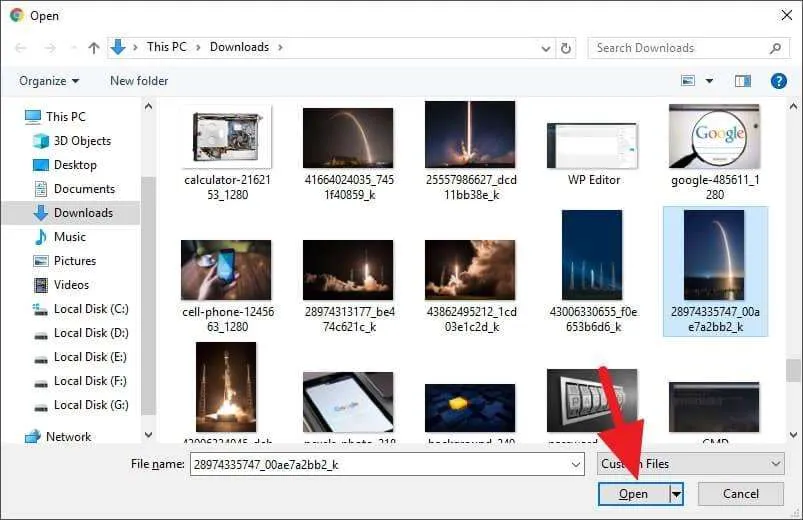The height and width of the screenshot is (520, 803).
Task: Click navigation pane scrollbar down arrow
Action: [x=149, y=434]
